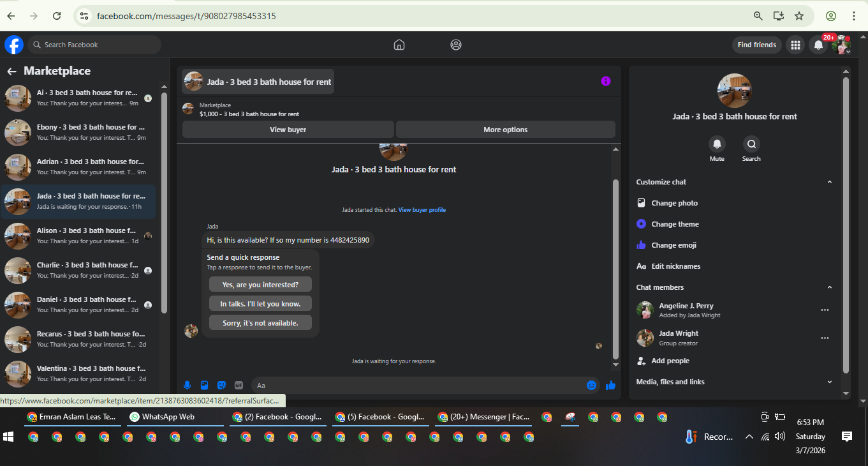This screenshot has height=466, width=868.
Task: Click the browser back arrow
Action: [x=11, y=16]
